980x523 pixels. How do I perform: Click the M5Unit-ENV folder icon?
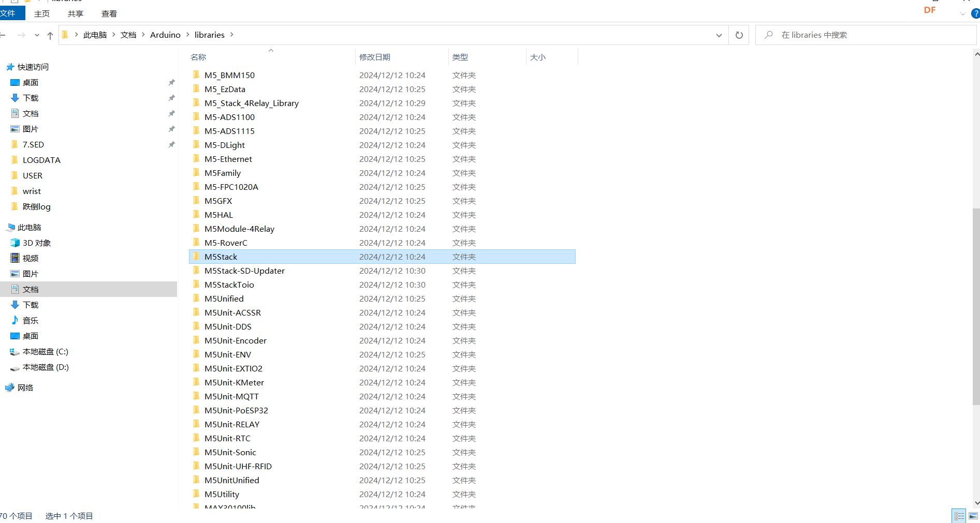point(196,354)
